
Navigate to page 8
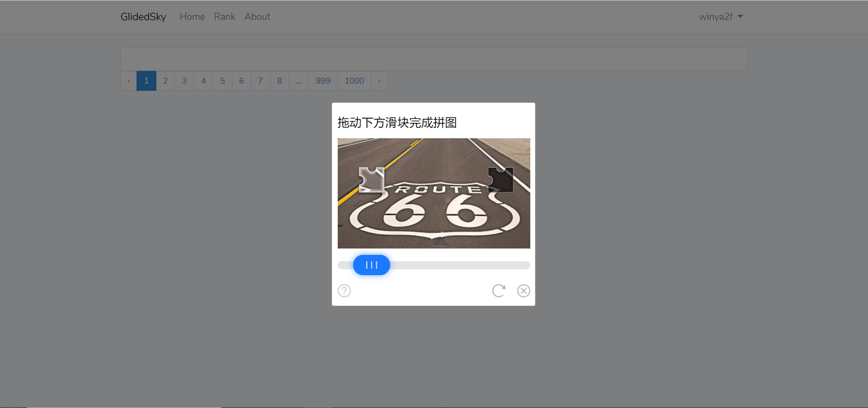coord(279,81)
